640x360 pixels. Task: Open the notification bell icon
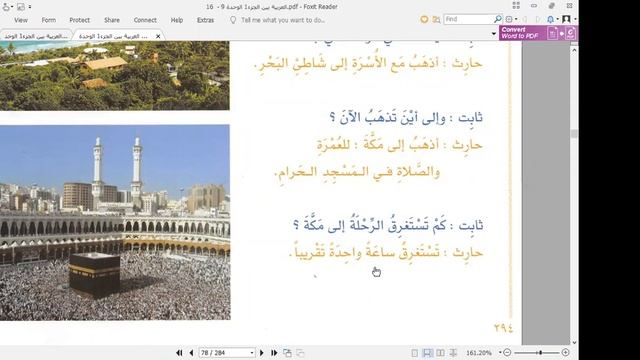[551, 19]
